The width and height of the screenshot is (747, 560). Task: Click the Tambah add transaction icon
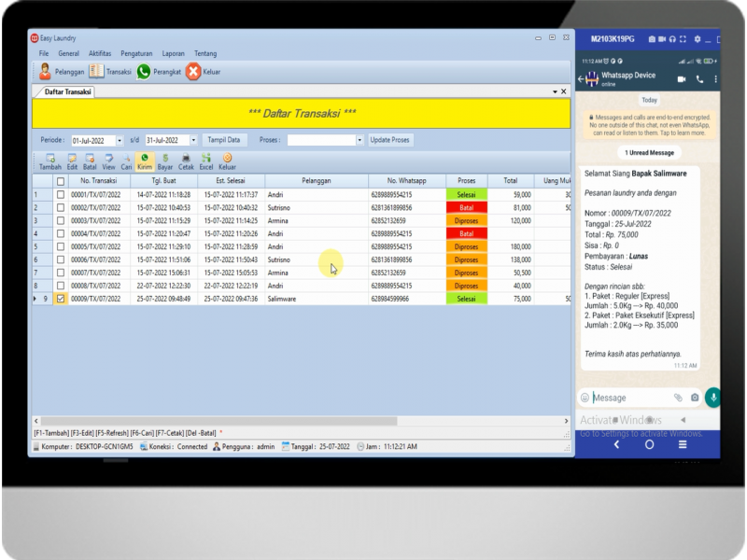point(49,160)
